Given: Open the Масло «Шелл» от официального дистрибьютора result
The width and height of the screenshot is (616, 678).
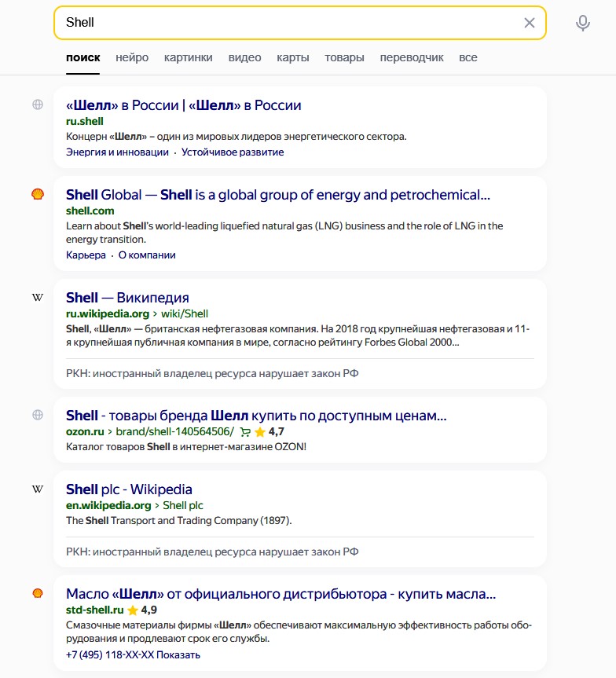Looking at the screenshot, I should click(x=280, y=594).
